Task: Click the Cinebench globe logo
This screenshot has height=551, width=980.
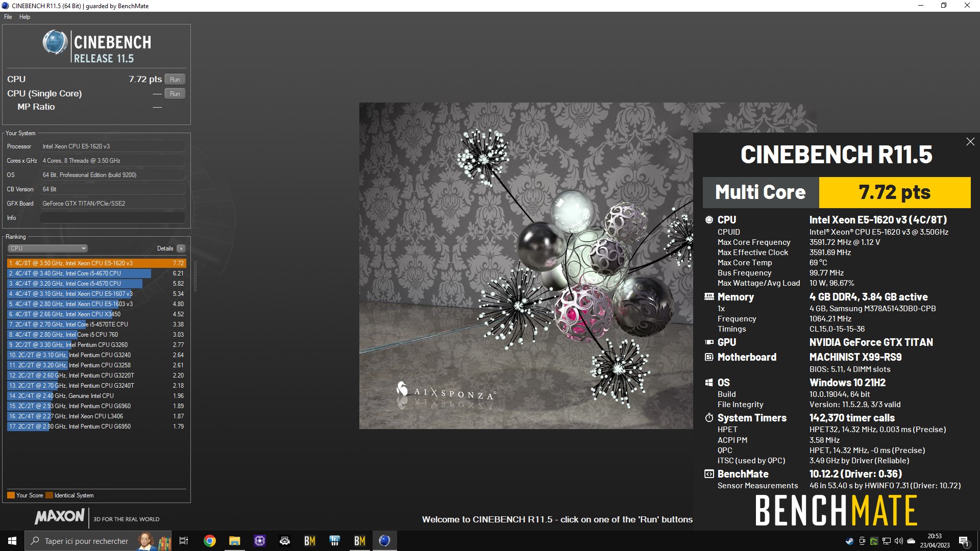Action: [55, 43]
